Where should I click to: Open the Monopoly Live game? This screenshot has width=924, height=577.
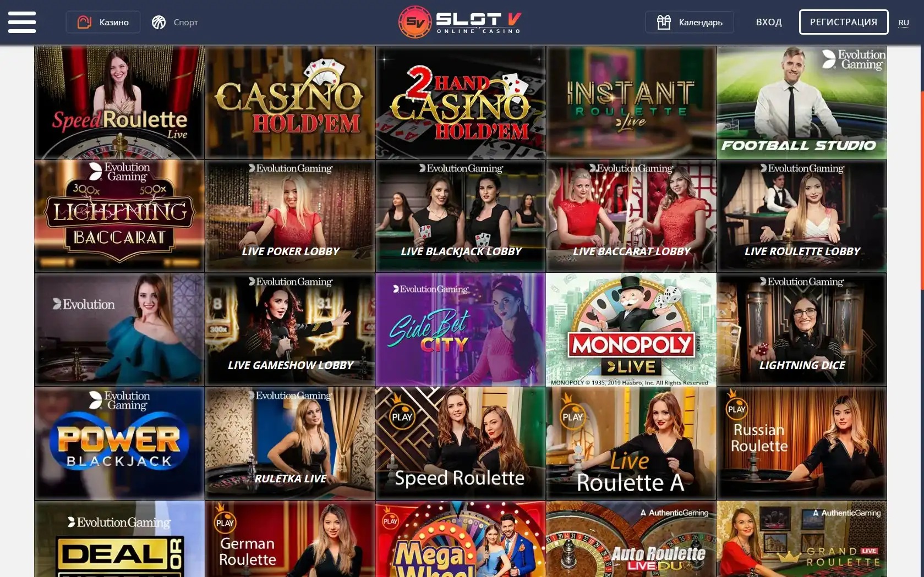tap(631, 330)
